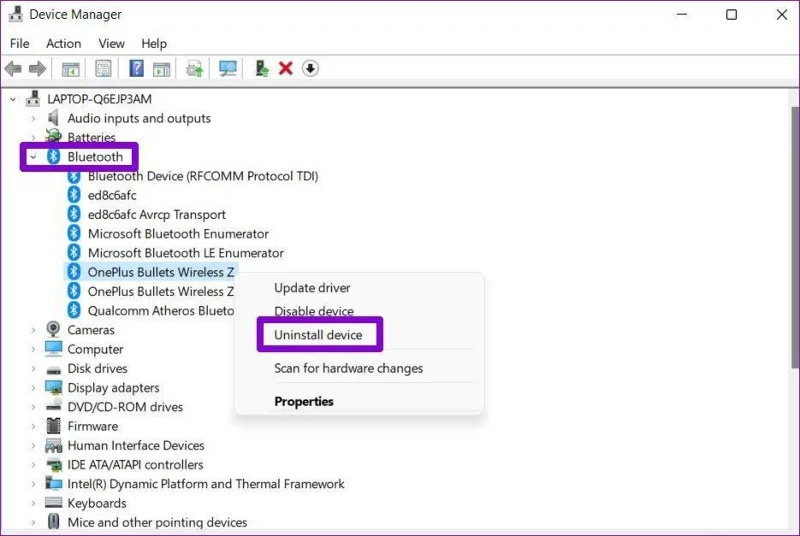Collapse the LAPTOP-Q6EJP3AM root node
Image resolution: width=800 pixels, height=536 pixels.
click(x=13, y=99)
